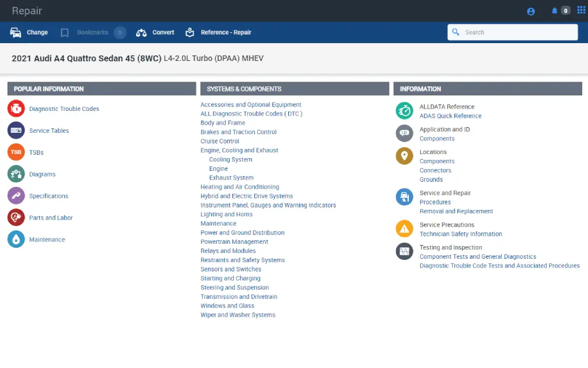This screenshot has width=588, height=368.
Task: Select Cruise Control link
Action: (220, 141)
